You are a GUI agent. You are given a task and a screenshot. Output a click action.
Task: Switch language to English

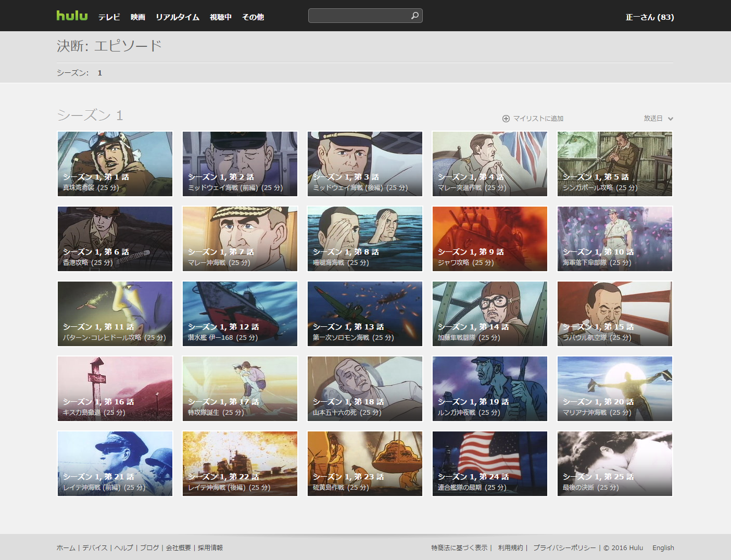click(663, 548)
